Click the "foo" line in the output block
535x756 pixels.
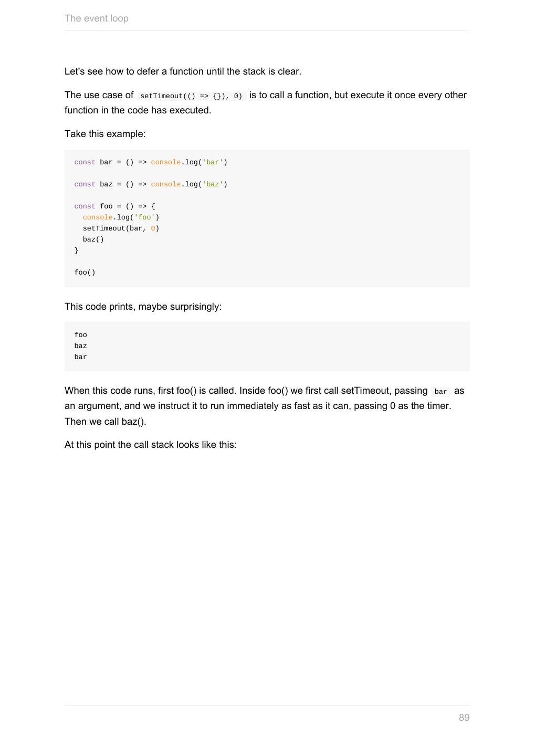point(81,335)
